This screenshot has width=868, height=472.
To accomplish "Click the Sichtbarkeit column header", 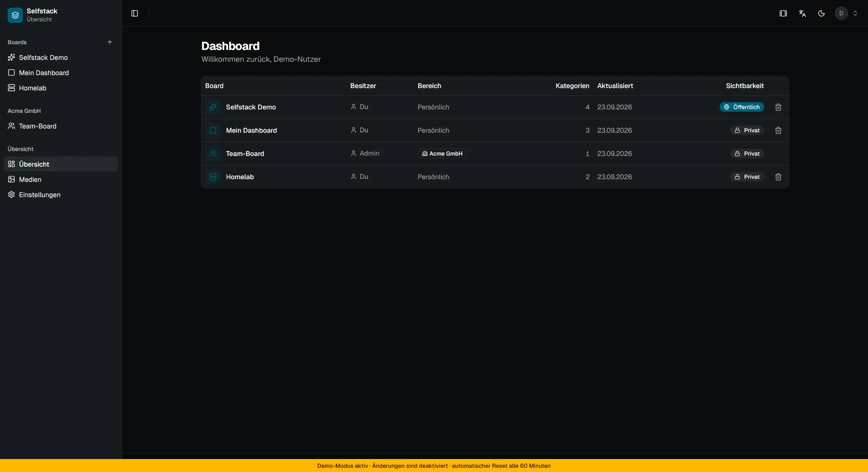I will (x=745, y=86).
